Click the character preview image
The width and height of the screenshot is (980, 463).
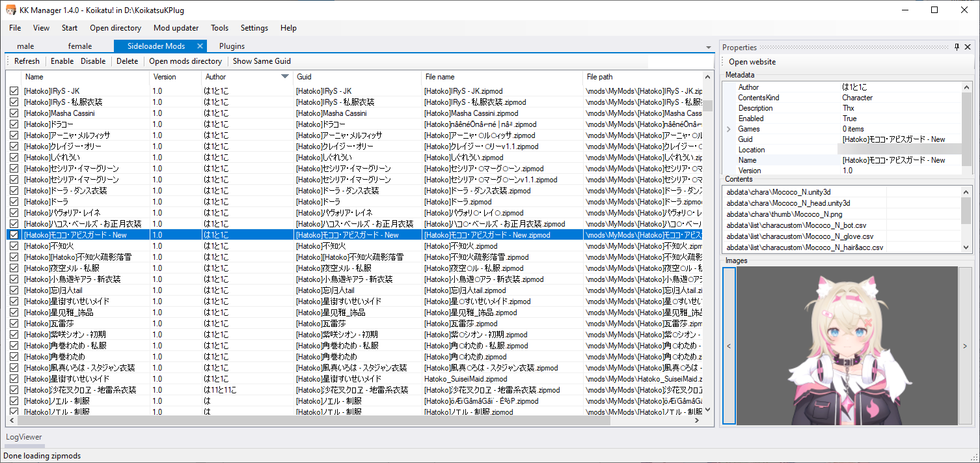coord(847,346)
